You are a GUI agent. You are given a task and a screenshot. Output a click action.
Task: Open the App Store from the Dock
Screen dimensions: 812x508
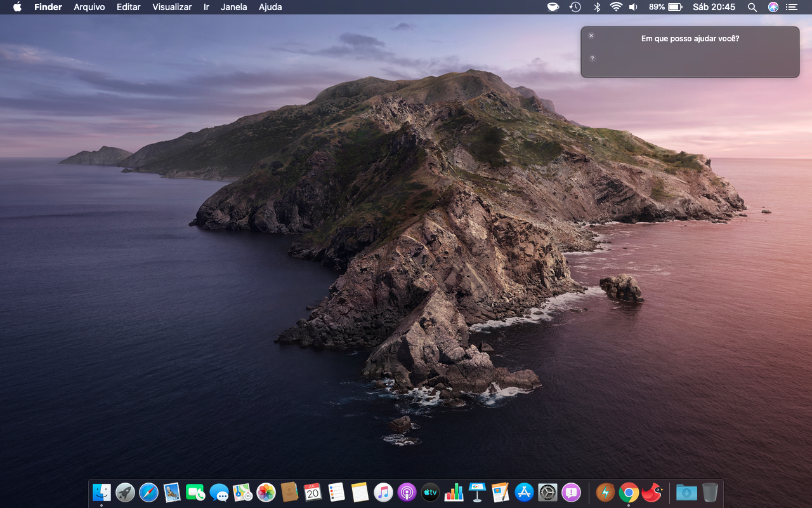pyautogui.click(x=524, y=492)
